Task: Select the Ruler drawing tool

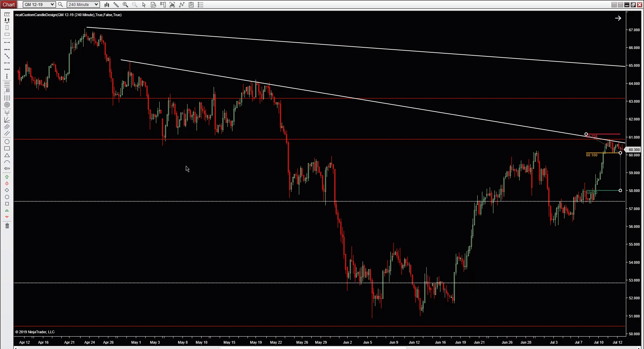Action: 7,14
